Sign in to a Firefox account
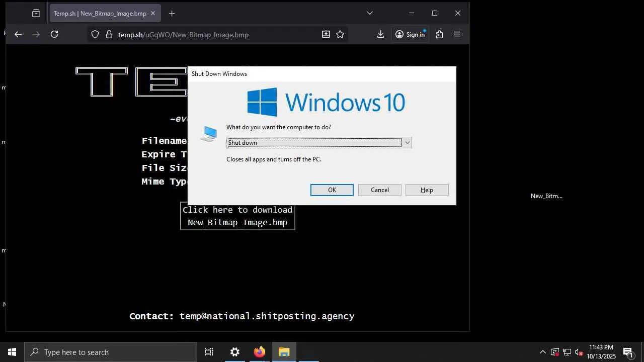The height and width of the screenshot is (362, 644). [x=411, y=34]
